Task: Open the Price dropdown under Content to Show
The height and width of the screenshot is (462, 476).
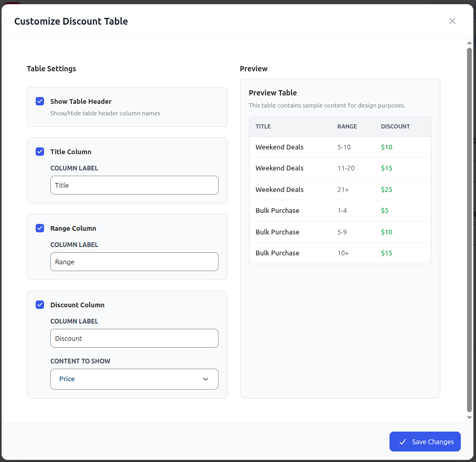Action: click(x=134, y=379)
